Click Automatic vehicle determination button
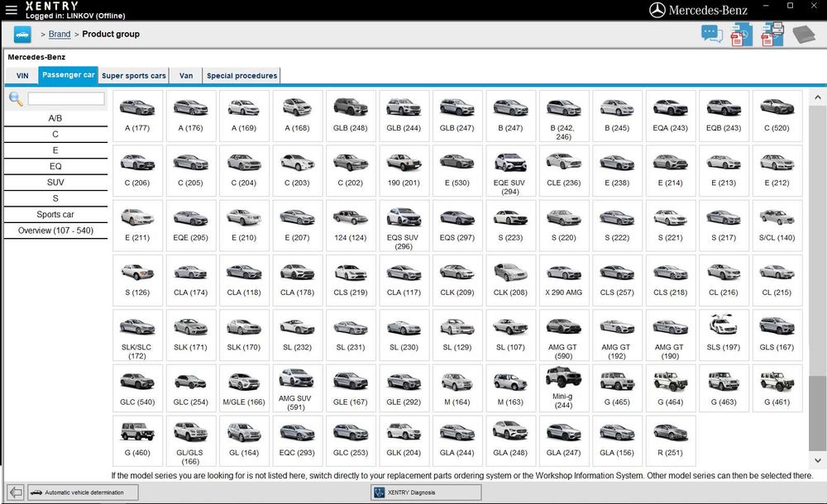This screenshot has width=827, height=504. tap(84, 492)
